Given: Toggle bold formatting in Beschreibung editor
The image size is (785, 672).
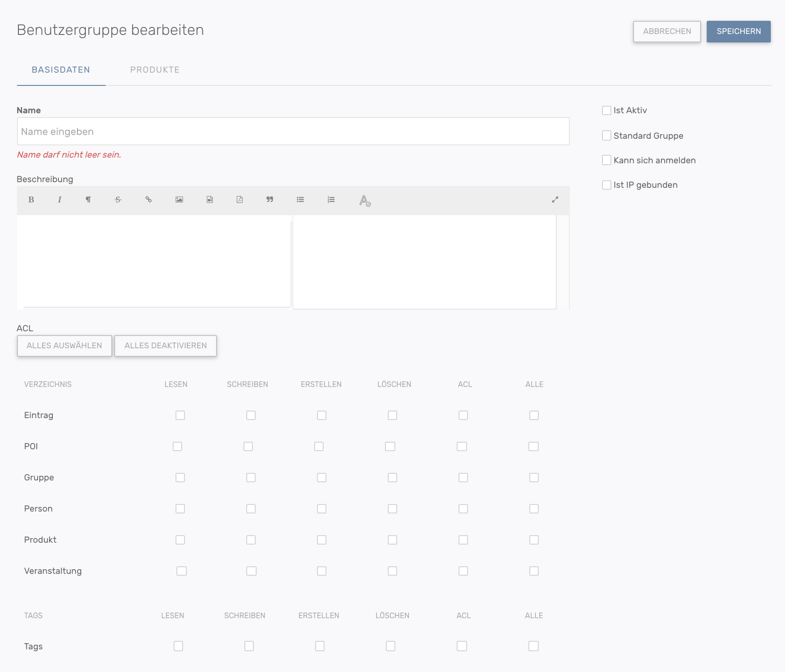Looking at the screenshot, I should pyautogui.click(x=31, y=200).
